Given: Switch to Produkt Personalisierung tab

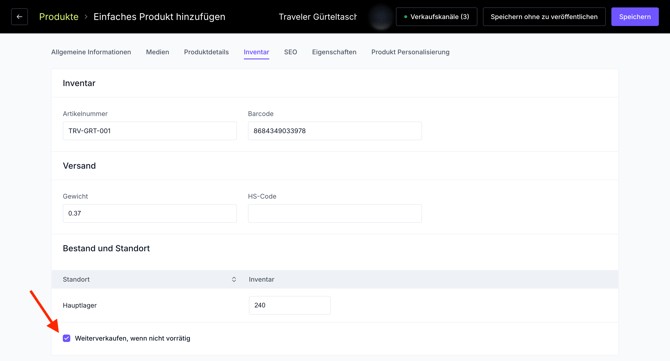Looking at the screenshot, I should 410,52.
